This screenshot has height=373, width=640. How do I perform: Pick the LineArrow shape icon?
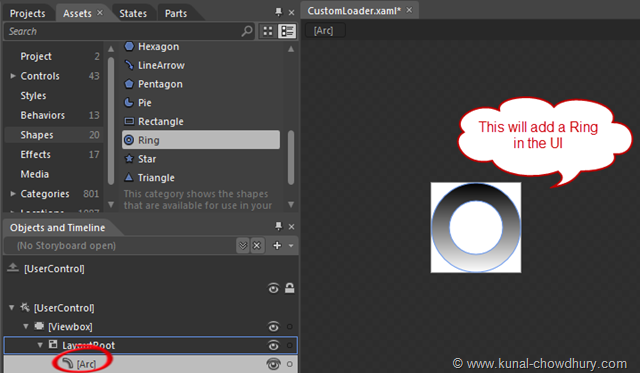tap(129, 65)
